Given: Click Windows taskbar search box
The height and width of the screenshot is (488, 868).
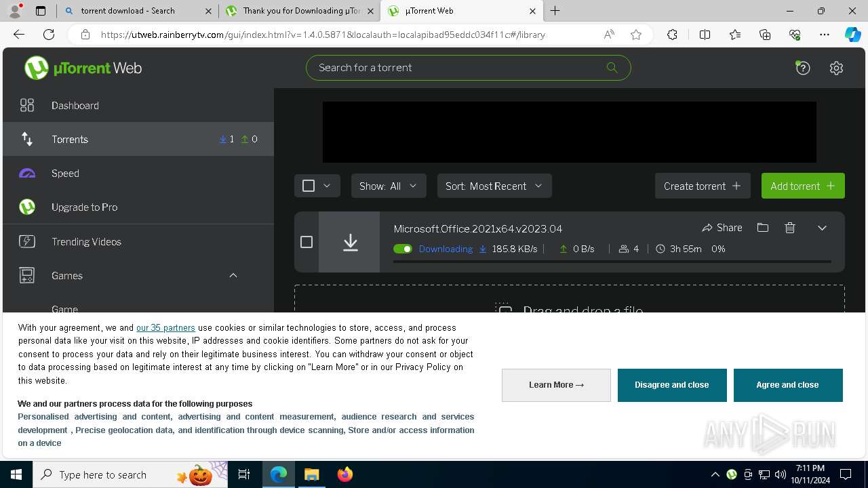Looking at the screenshot, I should pyautogui.click(x=130, y=474).
